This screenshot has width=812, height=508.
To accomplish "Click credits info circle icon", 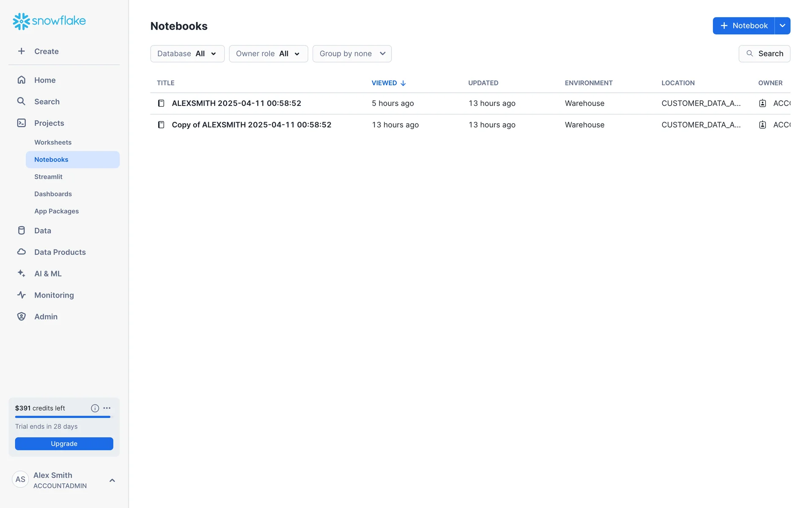I will click(x=95, y=408).
